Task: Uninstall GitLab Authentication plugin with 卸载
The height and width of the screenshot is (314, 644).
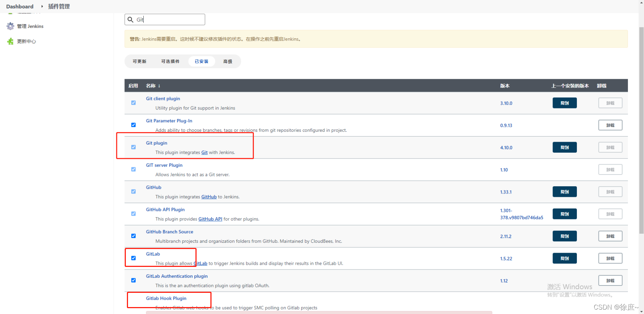Action: point(610,280)
